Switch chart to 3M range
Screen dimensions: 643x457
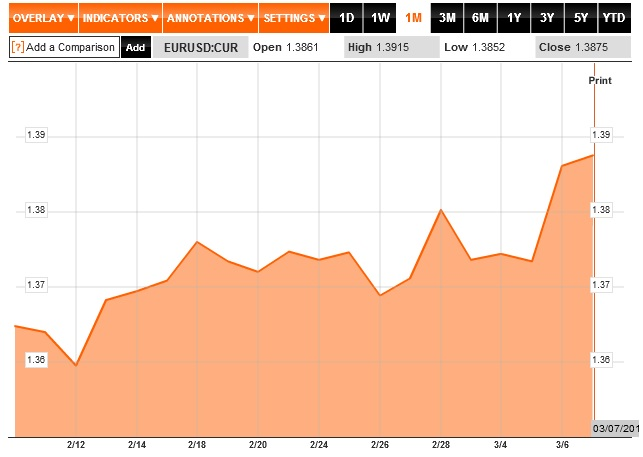coord(447,18)
